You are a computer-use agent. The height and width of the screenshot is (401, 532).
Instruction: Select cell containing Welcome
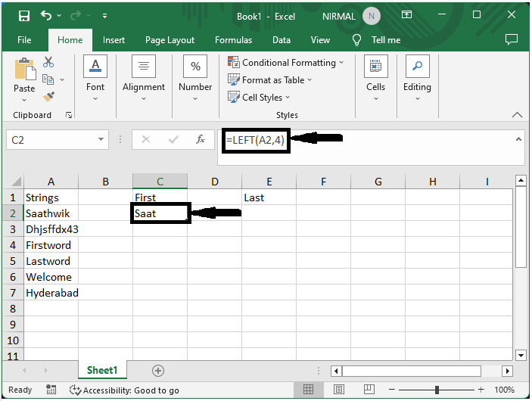[51, 277]
